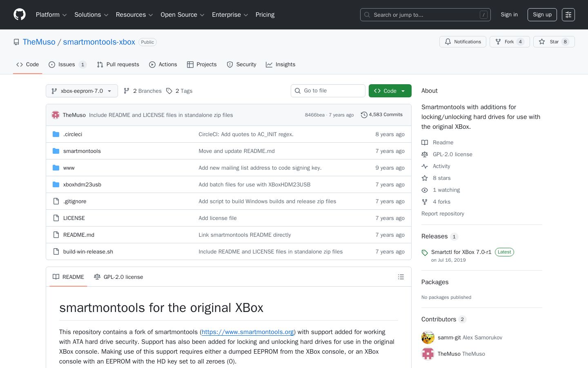Click the Sign in link
This screenshot has width=588, height=368.
(509, 15)
